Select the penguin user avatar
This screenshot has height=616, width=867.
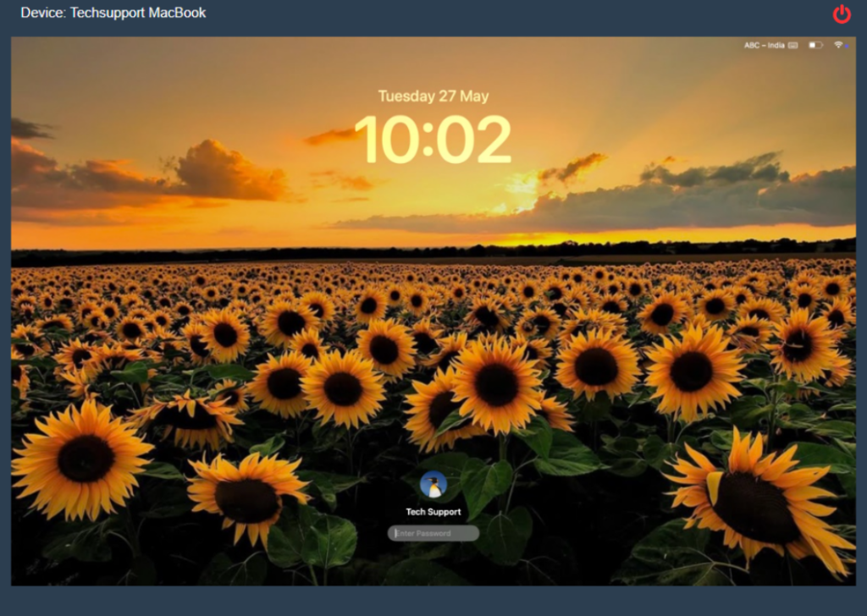(433, 485)
